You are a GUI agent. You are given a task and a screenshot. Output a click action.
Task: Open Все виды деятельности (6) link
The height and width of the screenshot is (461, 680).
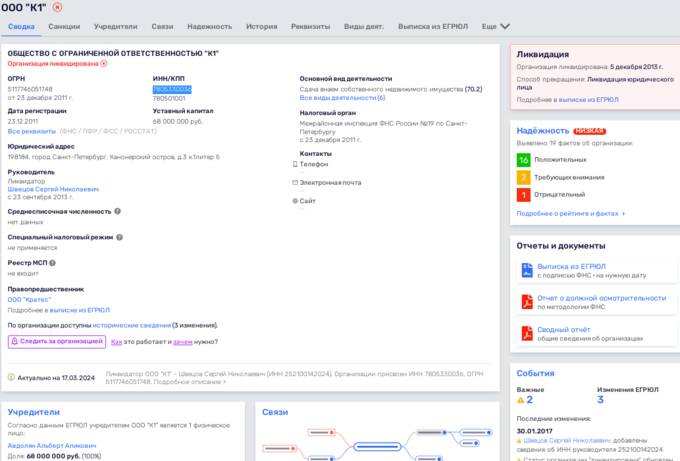coord(342,98)
